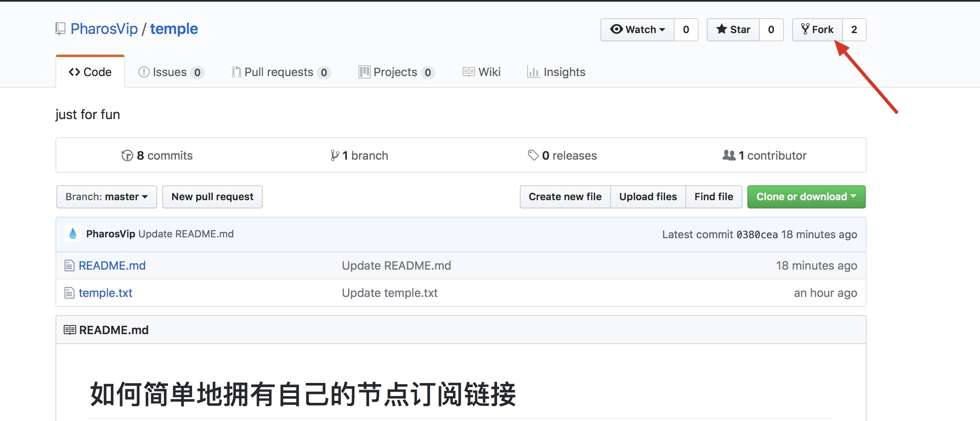Click the releases tag icon
This screenshot has width=980, height=421.
point(533,155)
